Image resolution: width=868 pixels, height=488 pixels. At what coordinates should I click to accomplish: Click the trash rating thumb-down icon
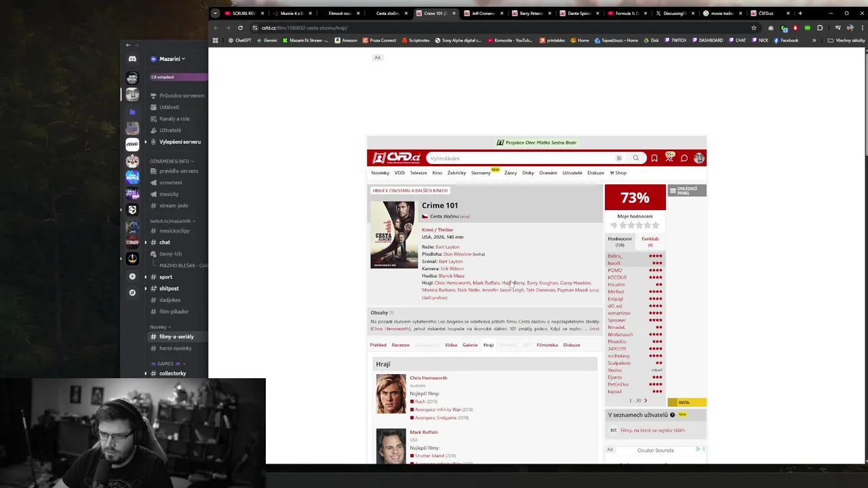pyautogui.click(x=614, y=225)
